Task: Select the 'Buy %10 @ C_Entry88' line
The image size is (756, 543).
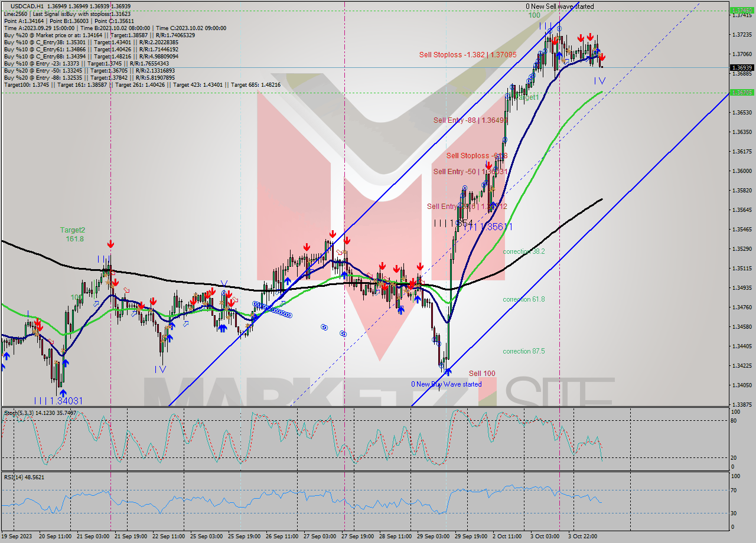Action: (x=91, y=56)
